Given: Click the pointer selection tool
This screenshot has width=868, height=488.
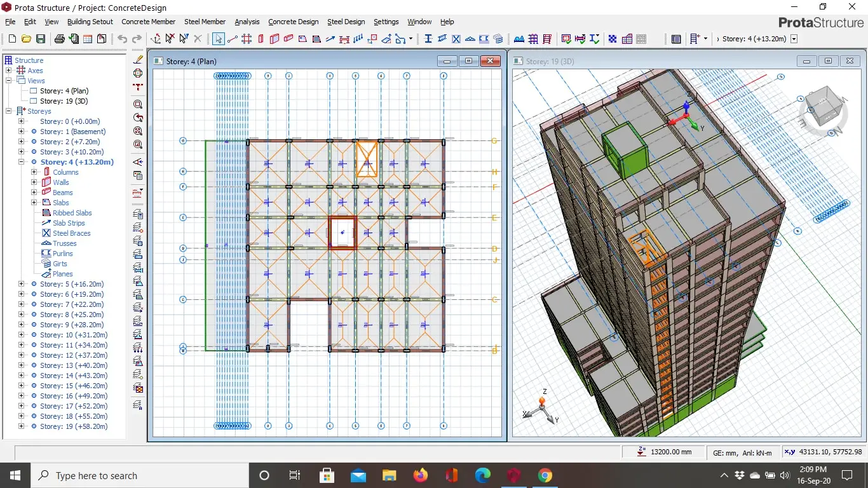Looking at the screenshot, I should [219, 39].
